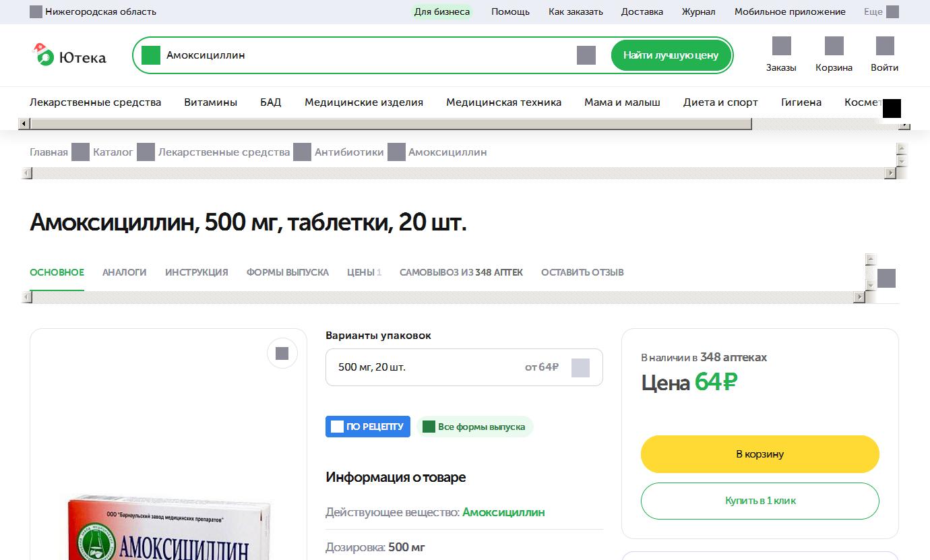The width and height of the screenshot is (930, 560).
Task: Expand the Варианты упаковок dropdown
Action: (x=580, y=367)
